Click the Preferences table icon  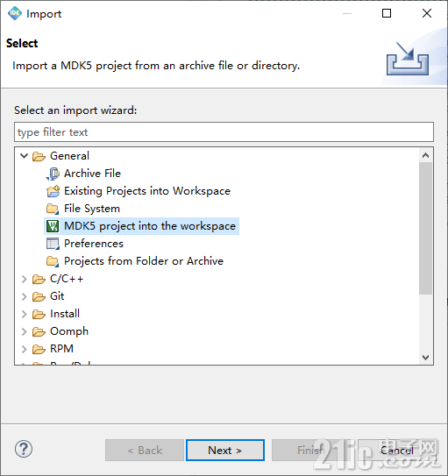coord(53,244)
